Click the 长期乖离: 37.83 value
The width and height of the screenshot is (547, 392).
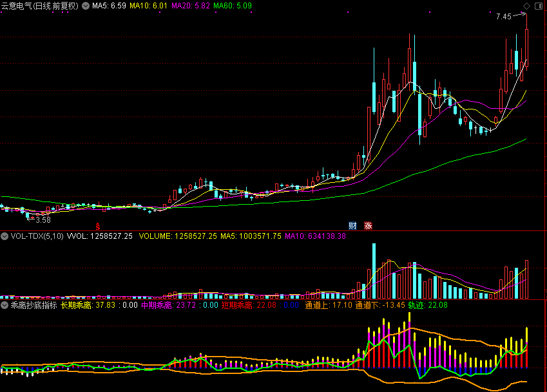coord(88,305)
